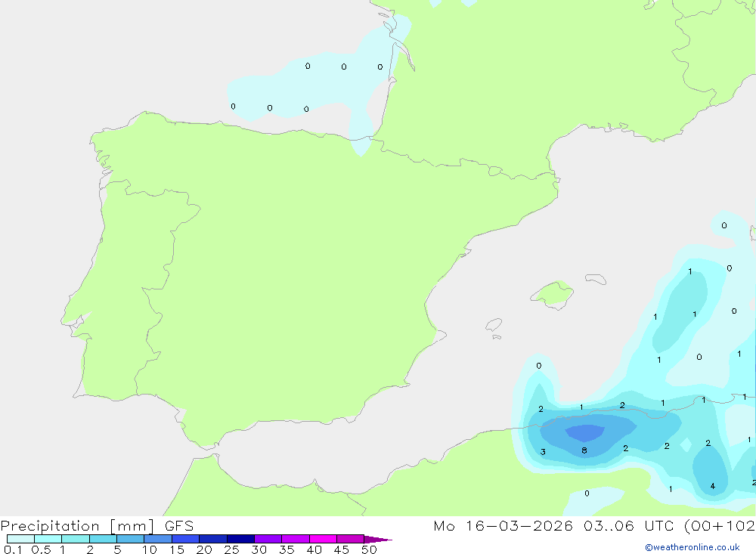Click the 'Precipitation [mm]' title text

click(77, 526)
